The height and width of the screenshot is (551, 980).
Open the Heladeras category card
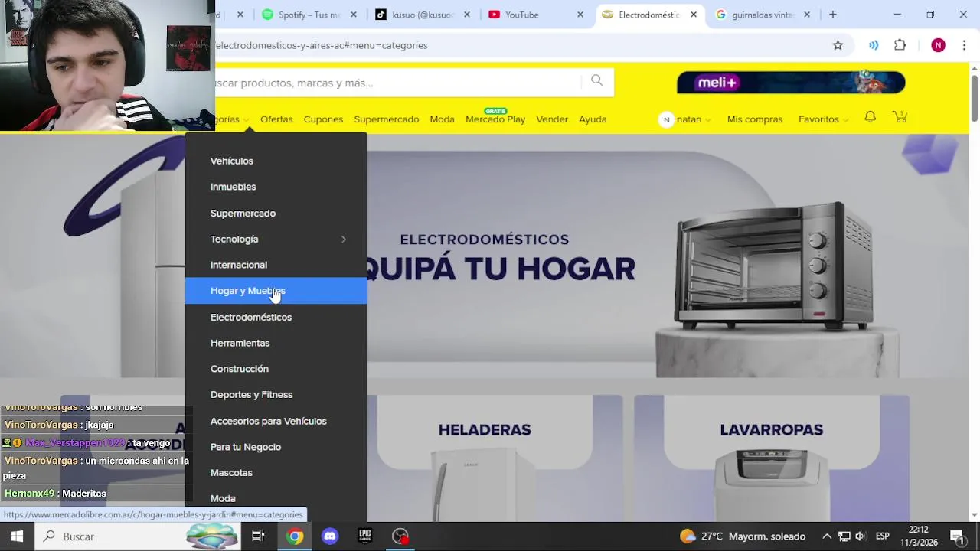485,458
